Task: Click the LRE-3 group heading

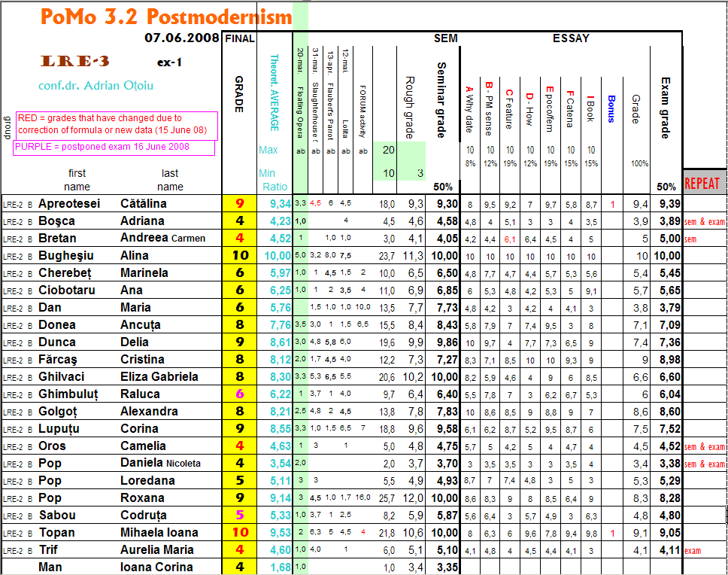Action: coord(74,61)
